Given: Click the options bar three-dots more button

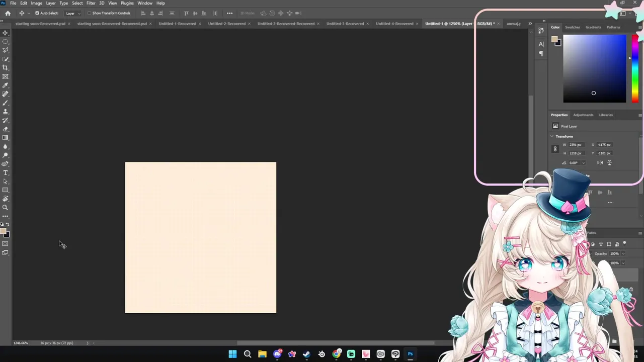Looking at the screenshot, I should (230, 13).
